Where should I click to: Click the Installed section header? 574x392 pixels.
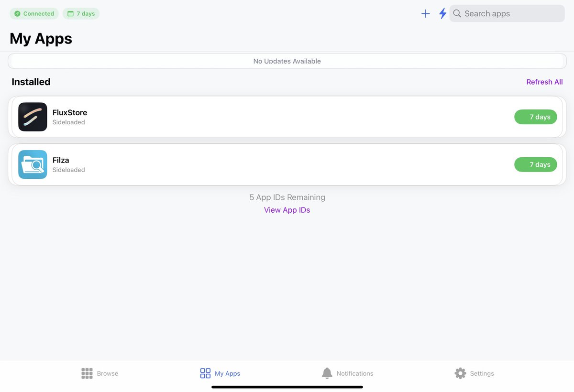(x=31, y=82)
